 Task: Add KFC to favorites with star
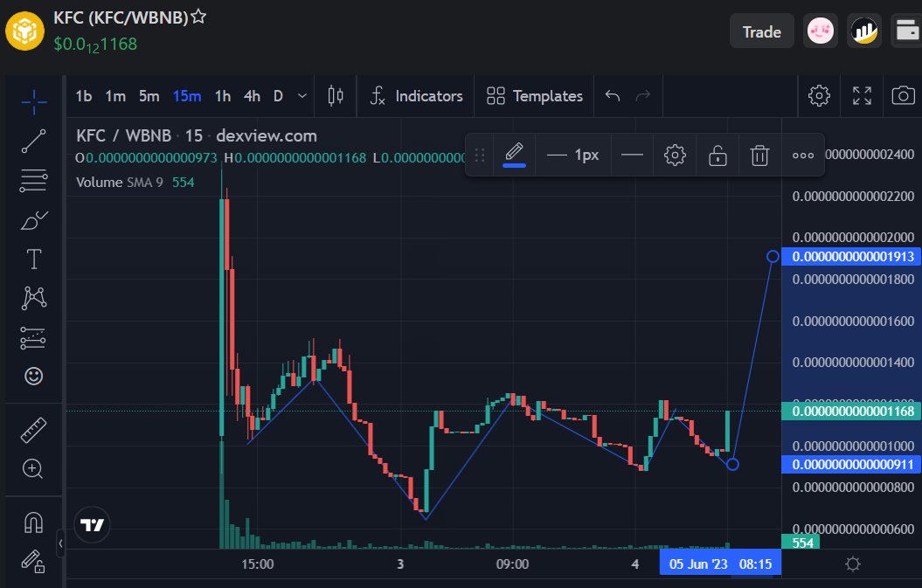tap(198, 17)
